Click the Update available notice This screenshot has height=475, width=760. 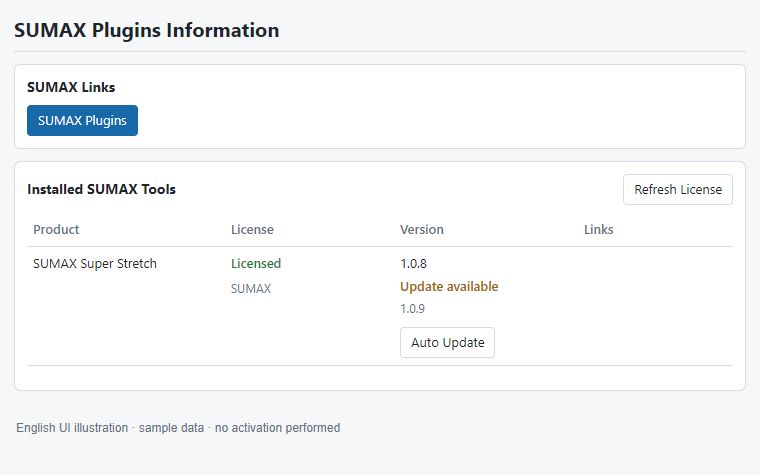tap(449, 286)
